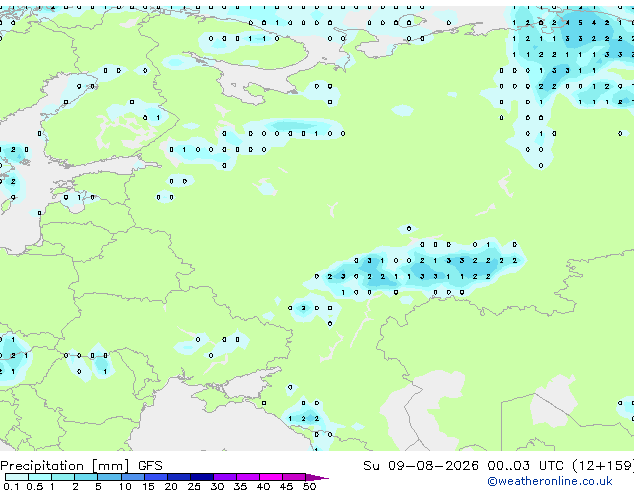Click the 5–10 mm legend swatch
The height and width of the screenshot is (490, 634).
click(109, 477)
